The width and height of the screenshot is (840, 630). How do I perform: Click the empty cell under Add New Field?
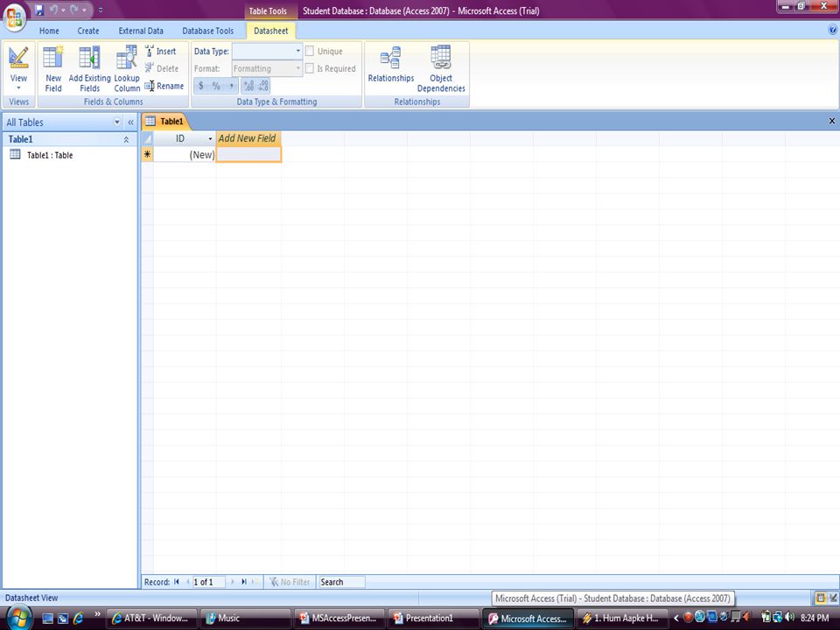point(248,154)
